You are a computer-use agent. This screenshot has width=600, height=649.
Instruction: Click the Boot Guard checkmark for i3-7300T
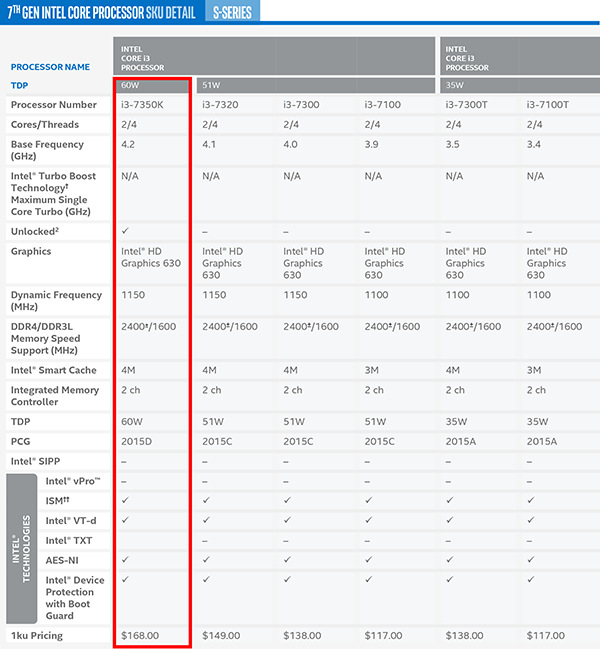[449, 579]
